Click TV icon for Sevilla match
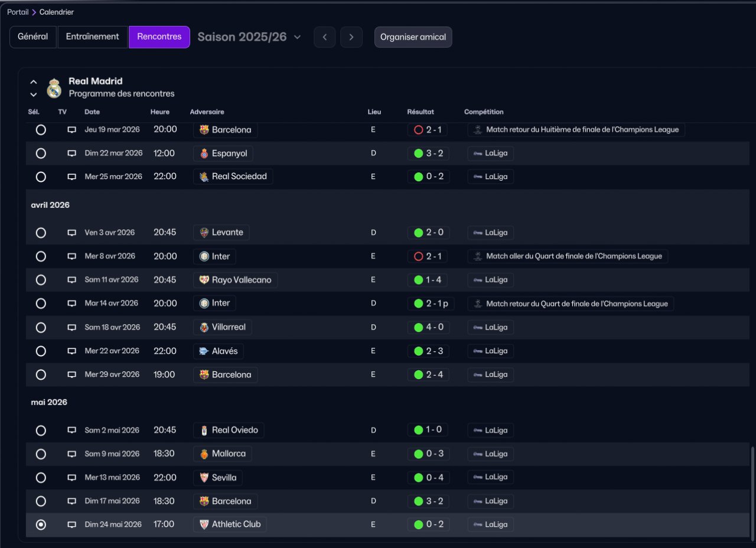Viewport: 756px width, 548px height. tap(71, 478)
